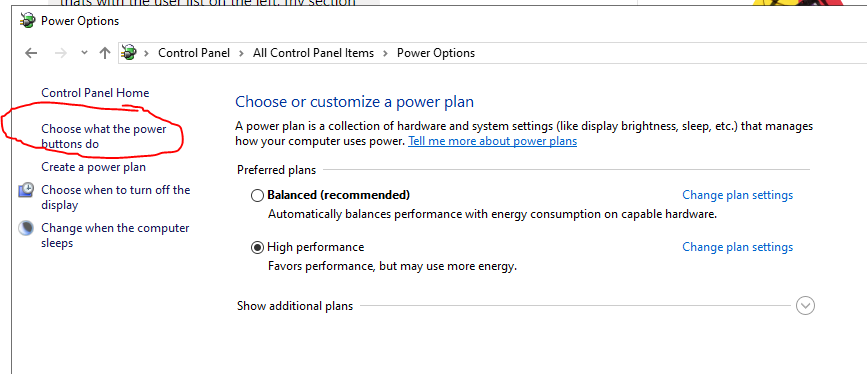Click the display monitor icon in sidebar
The image size is (867, 374).
pos(26,190)
